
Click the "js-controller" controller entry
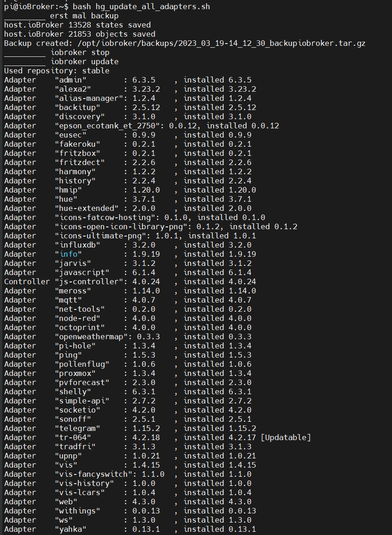click(130, 282)
